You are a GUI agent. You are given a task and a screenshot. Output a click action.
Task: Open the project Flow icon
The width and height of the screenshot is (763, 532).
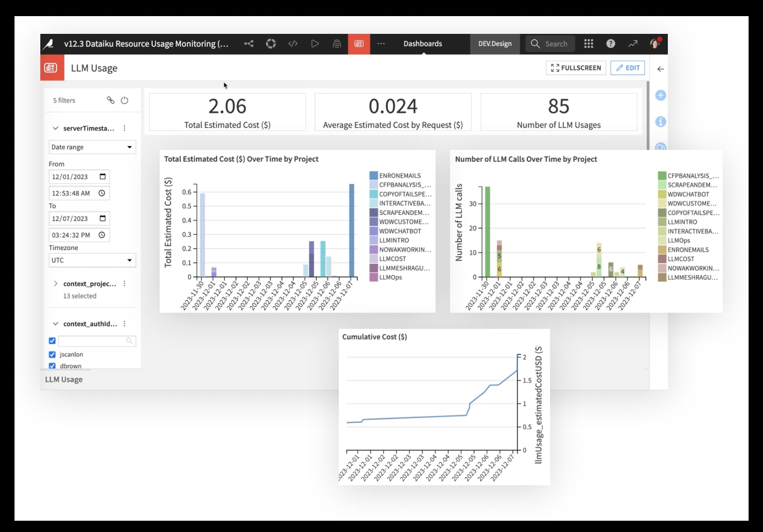(x=271, y=44)
